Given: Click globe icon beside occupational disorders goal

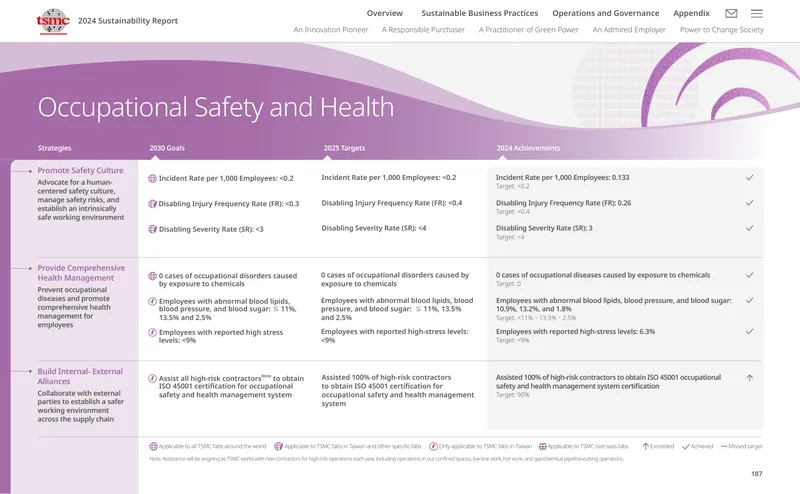Looking at the screenshot, I should 152,276.
